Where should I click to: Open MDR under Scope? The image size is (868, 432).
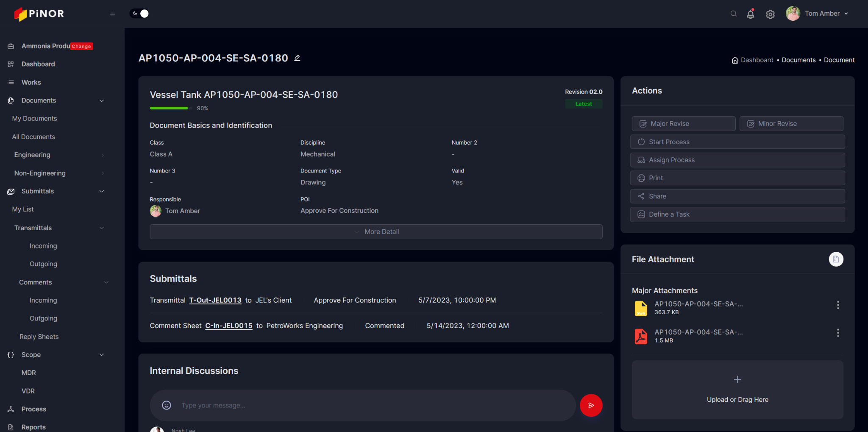pyautogui.click(x=29, y=373)
